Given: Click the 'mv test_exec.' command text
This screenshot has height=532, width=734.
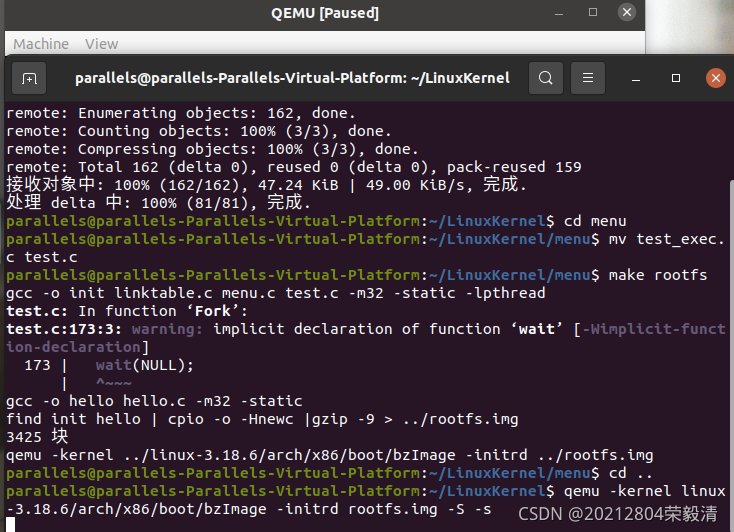Looking at the screenshot, I should pyautogui.click(x=667, y=239).
